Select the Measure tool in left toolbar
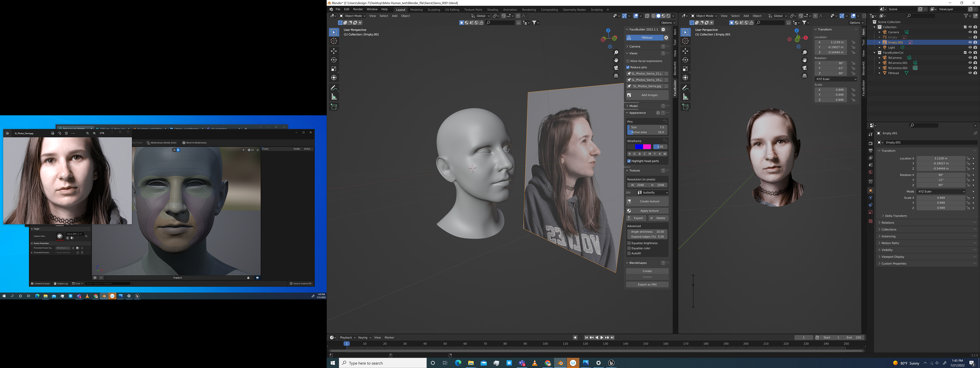980x368 pixels. click(x=334, y=97)
